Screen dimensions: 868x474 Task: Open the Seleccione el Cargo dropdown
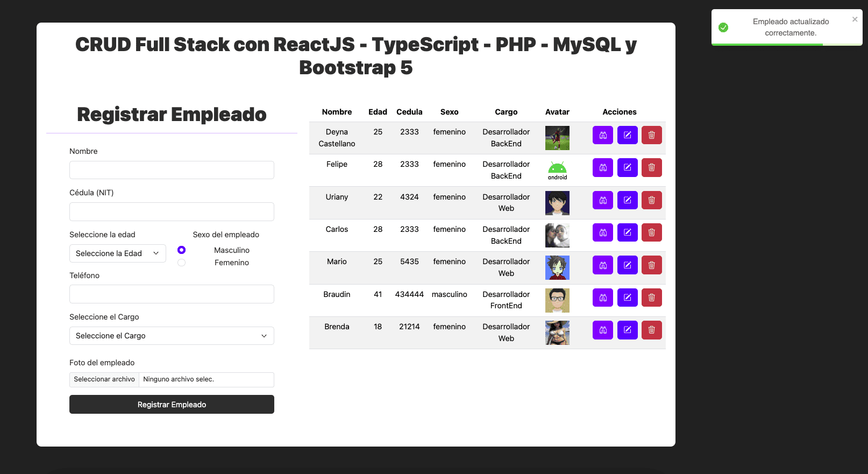coord(172,336)
